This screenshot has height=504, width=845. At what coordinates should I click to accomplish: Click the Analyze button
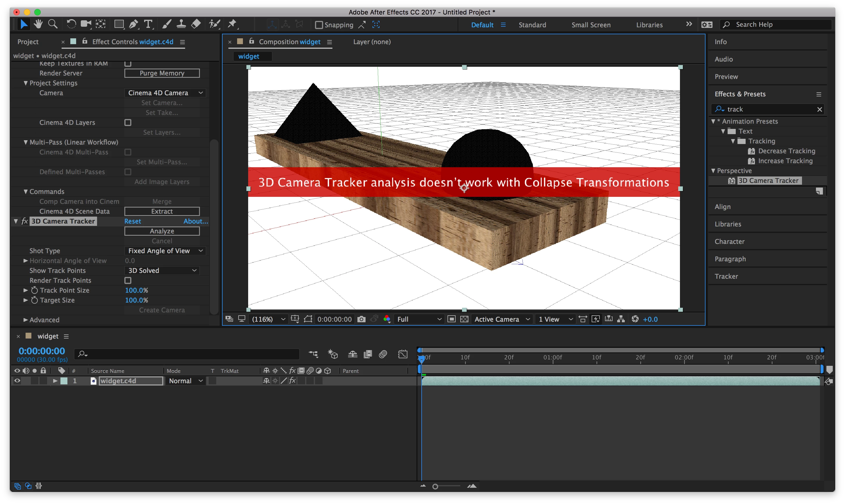162,231
